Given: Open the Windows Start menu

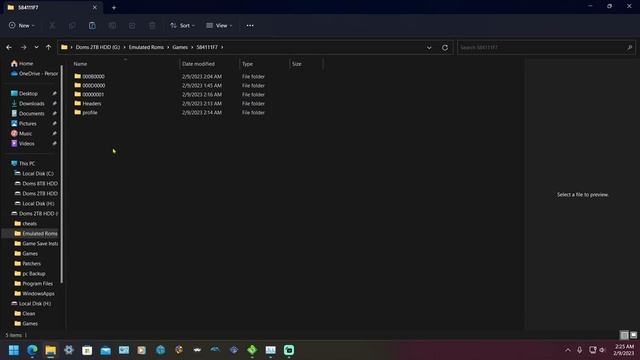Looking at the screenshot, I should [14, 350].
